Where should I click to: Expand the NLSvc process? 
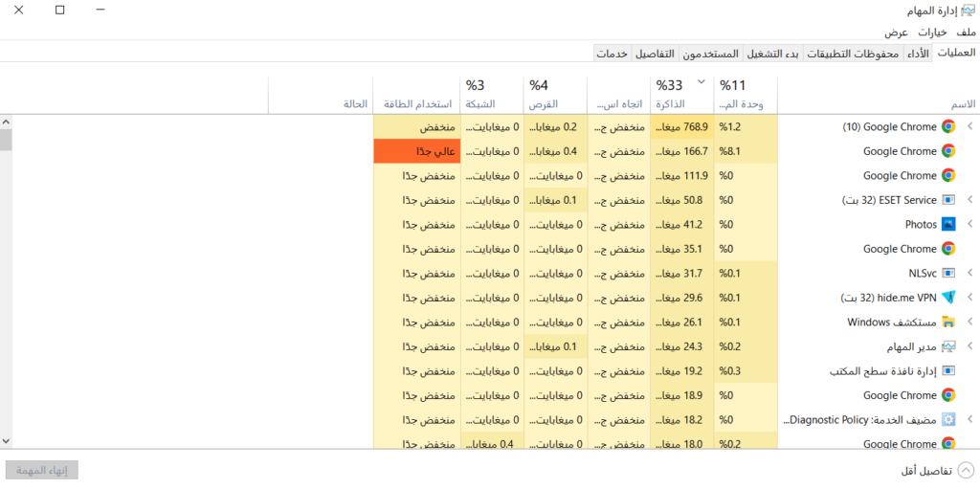click(x=970, y=273)
